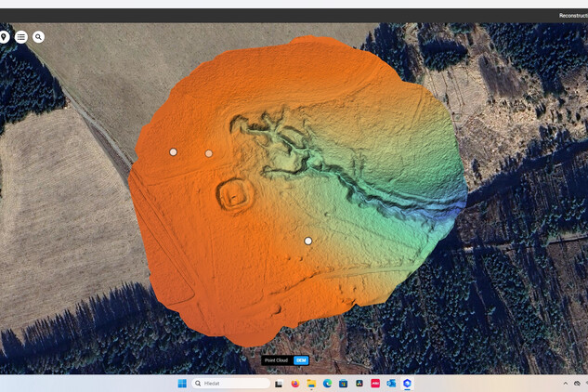This screenshot has height=392, width=588.
Task: Click the red app icon in taskbar
Action: [375, 383]
